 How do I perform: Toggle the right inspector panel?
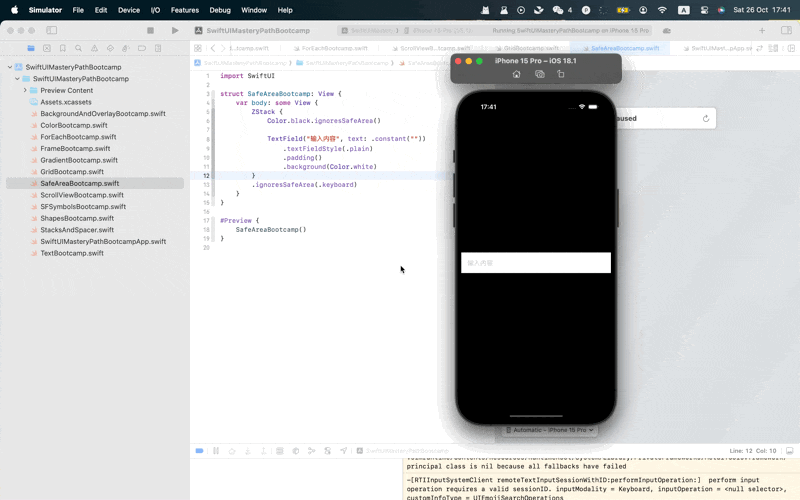point(786,31)
